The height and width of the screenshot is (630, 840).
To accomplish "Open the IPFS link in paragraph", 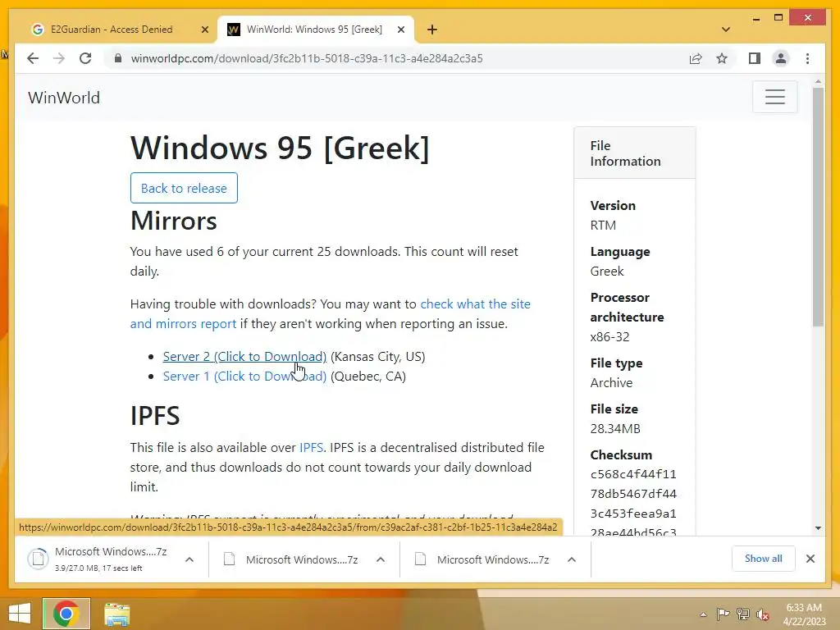I will click(x=311, y=447).
